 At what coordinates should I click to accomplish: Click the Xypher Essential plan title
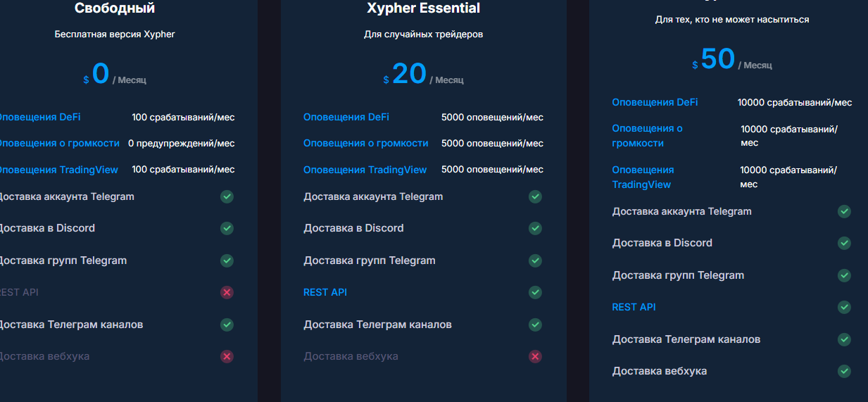pyautogui.click(x=423, y=8)
